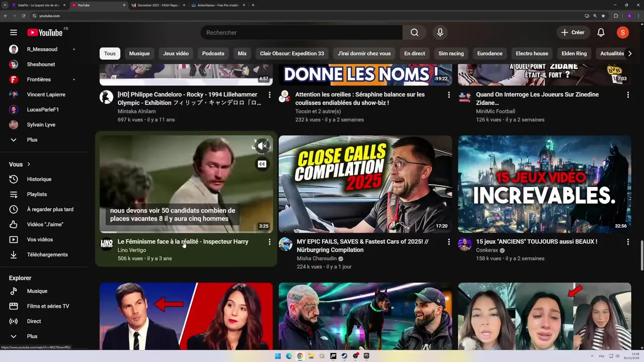The width and height of the screenshot is (644, 362).
Task: Focus the Rechercher search field
Action: [x=302, y=33]
